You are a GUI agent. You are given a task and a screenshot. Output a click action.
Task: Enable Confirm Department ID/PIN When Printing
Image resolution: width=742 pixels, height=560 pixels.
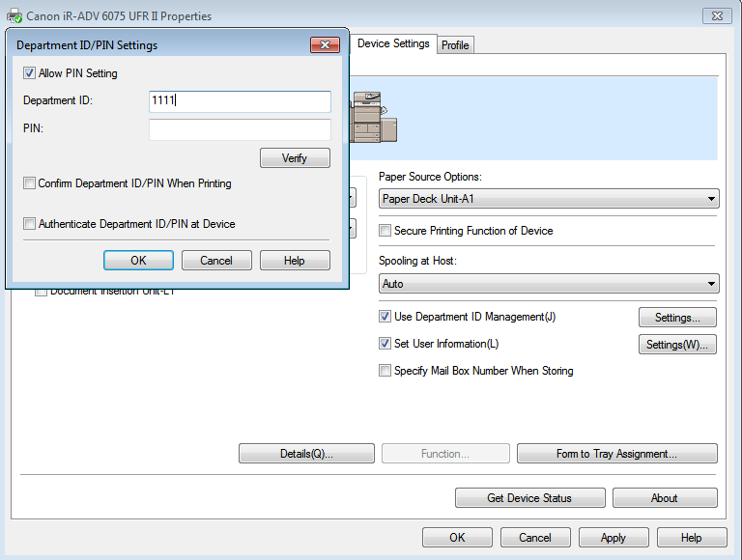tap(30, 183)
